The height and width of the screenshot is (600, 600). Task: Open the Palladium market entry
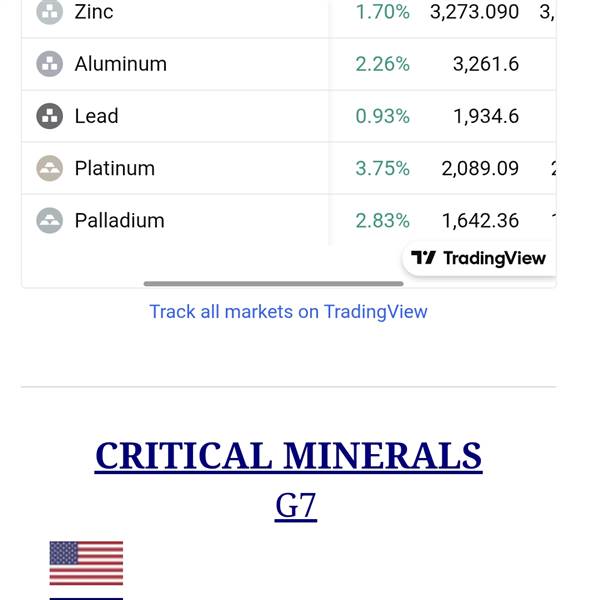point(119,220)
